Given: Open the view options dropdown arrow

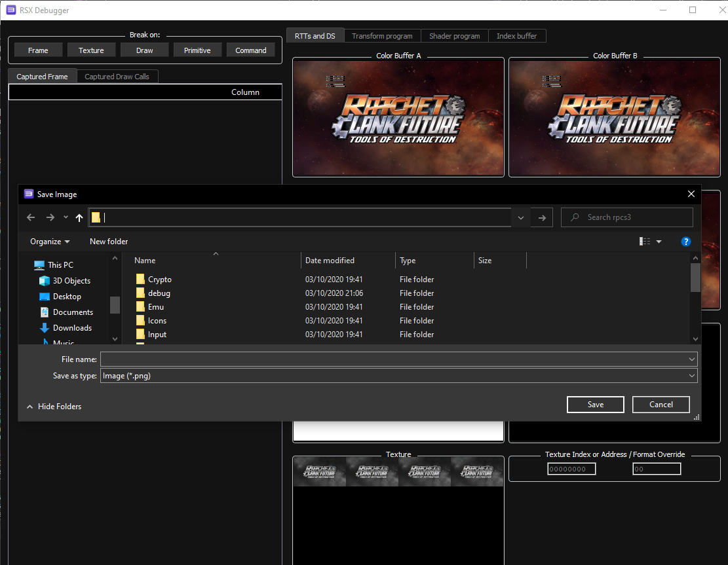Looking at the screenshot, I should tap(659, 242).
